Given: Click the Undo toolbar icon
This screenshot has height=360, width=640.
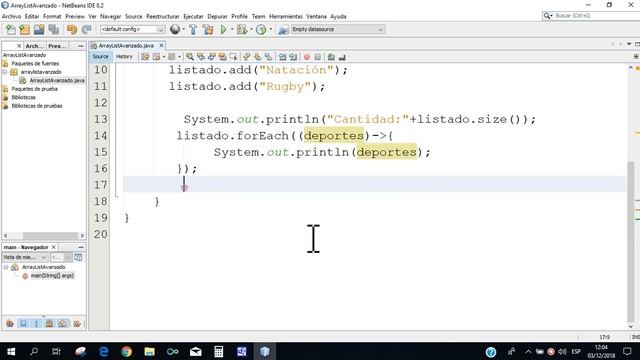Looking at the screenshot, I should 72,29.
